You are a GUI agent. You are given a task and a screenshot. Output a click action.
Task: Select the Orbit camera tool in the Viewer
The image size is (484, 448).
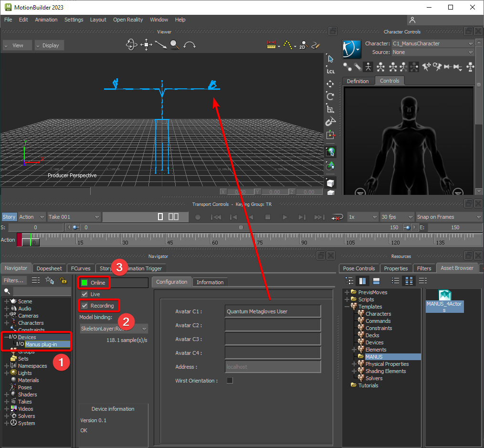pyautogui.click(x=131, y=45)
